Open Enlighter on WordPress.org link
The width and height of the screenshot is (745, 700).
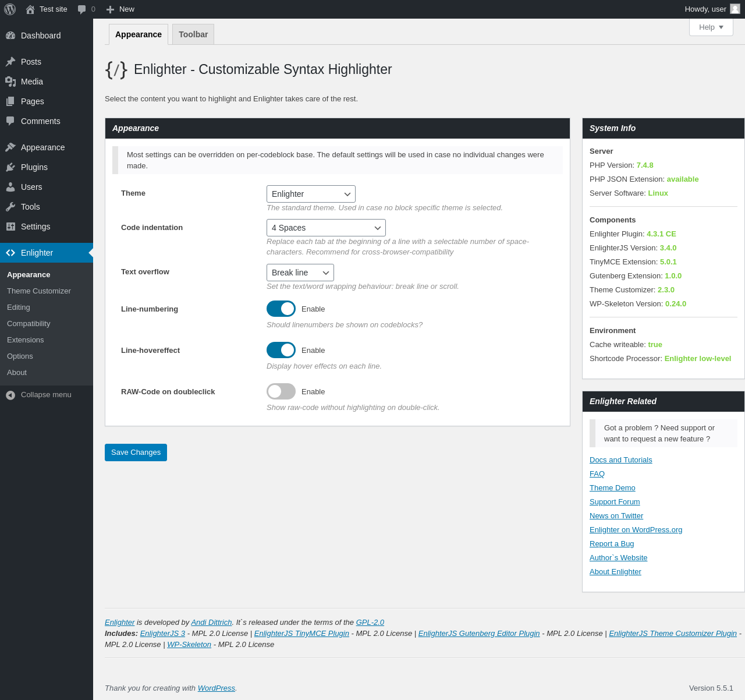pos(636,530)
